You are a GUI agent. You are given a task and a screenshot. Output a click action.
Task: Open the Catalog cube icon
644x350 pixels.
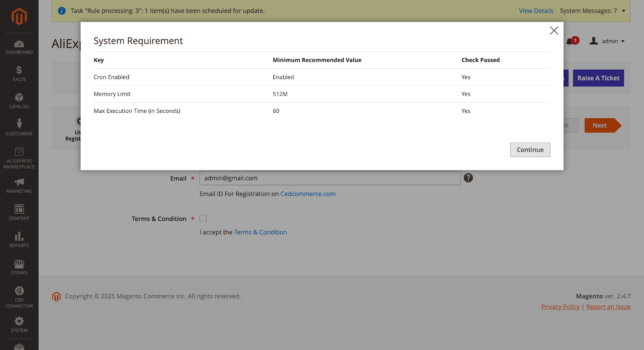click(19, 97)
